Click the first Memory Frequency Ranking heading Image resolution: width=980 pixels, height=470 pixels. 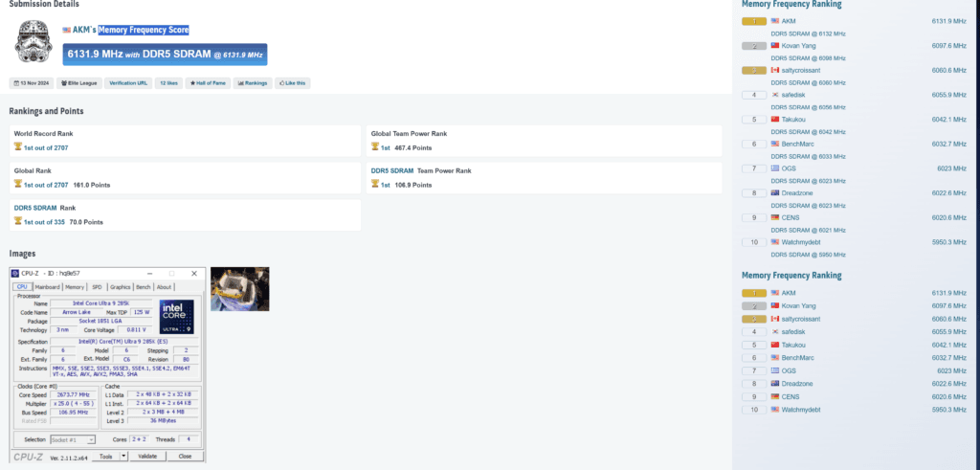pos(791,5)
